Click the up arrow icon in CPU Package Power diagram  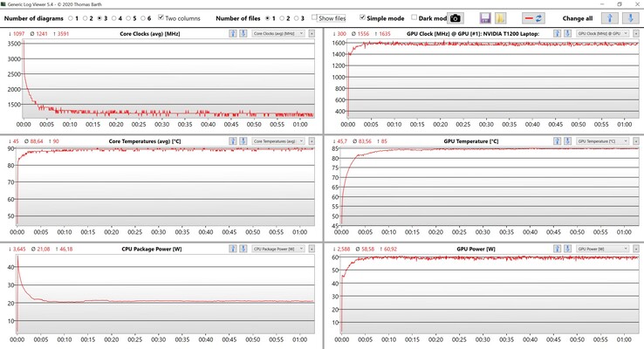tap(232, 249)
